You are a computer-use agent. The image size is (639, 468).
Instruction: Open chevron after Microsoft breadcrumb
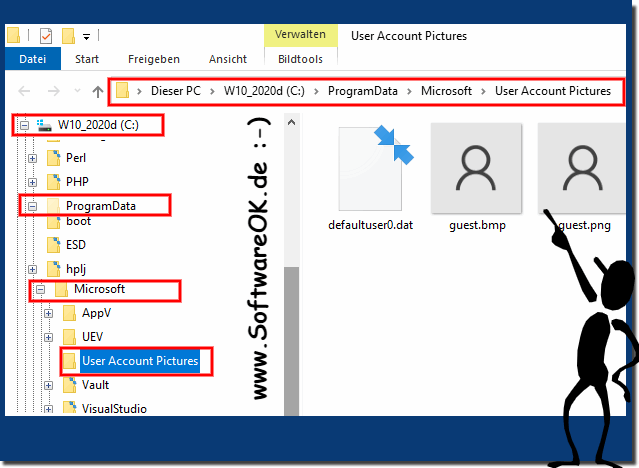pyautogui.click(x=483, y=91)
